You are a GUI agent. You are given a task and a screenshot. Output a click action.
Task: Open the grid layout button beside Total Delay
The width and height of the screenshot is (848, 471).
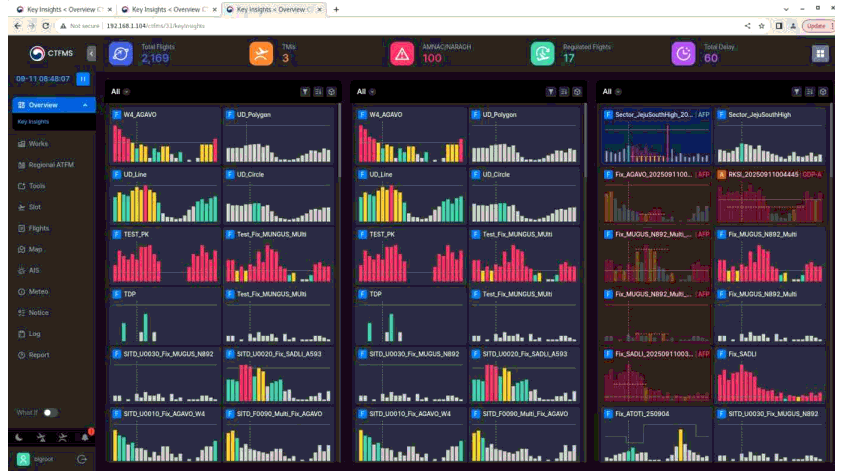[820, 54]
